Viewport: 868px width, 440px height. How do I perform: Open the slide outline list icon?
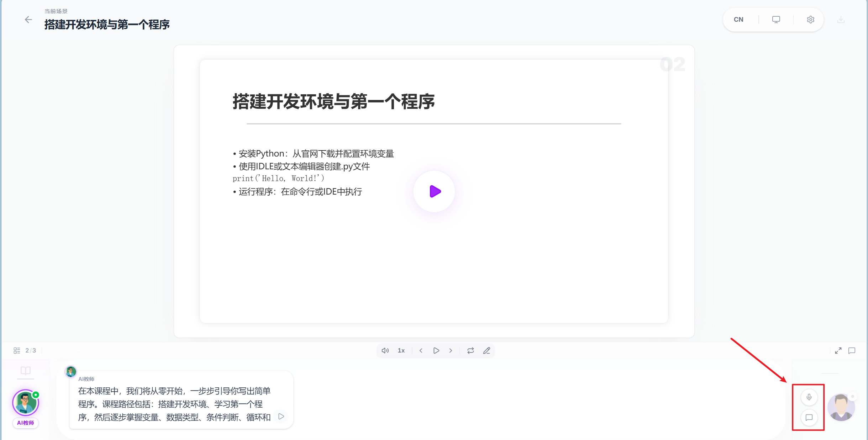(x=16, y=350)
